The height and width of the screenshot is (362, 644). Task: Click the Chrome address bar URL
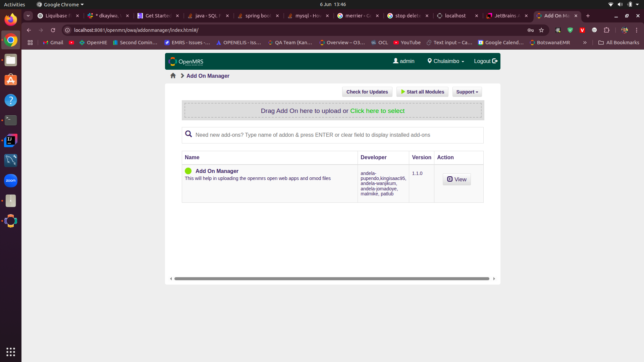(x=136, y=30)
